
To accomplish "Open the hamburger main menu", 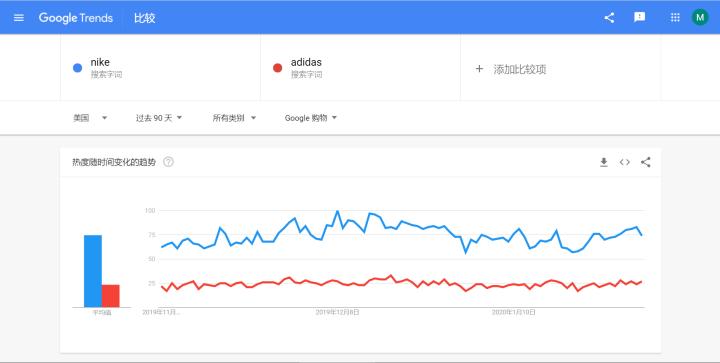I will [x=19, y=18].
